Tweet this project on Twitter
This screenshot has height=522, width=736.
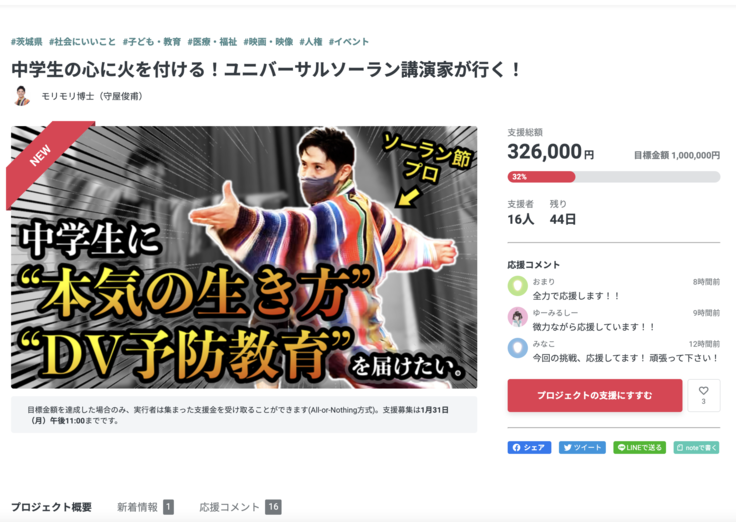pyautogui.click(x=582, y=447)
